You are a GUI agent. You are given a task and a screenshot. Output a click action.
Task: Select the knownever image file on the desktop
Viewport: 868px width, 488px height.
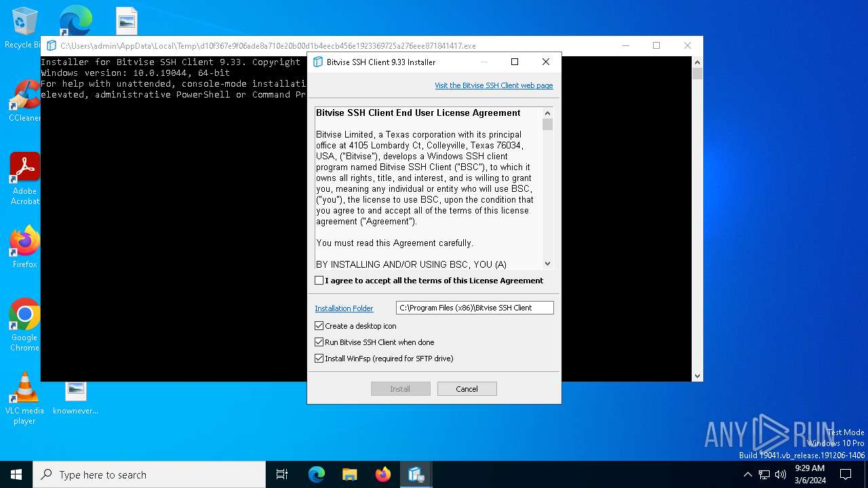coord(75,397)
